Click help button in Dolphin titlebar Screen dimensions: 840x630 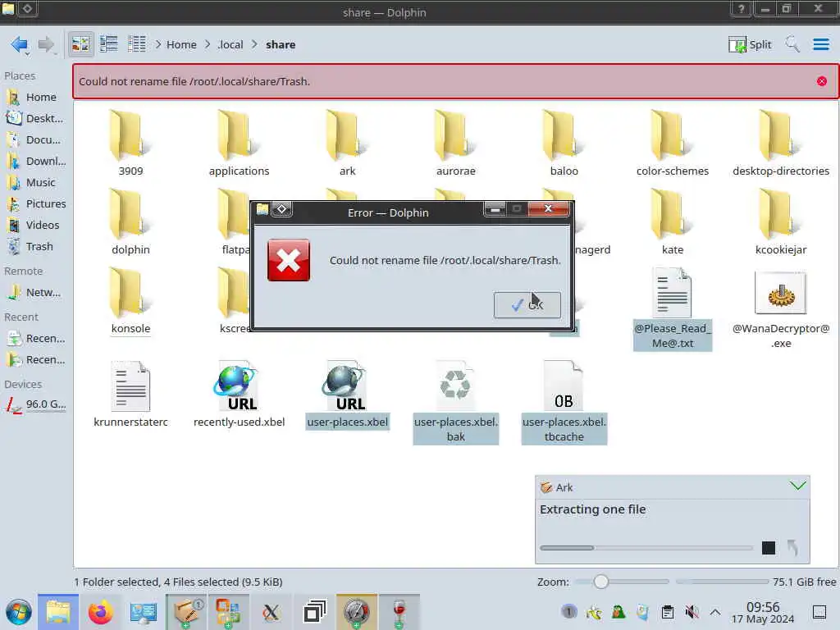(x=741, y=9)
